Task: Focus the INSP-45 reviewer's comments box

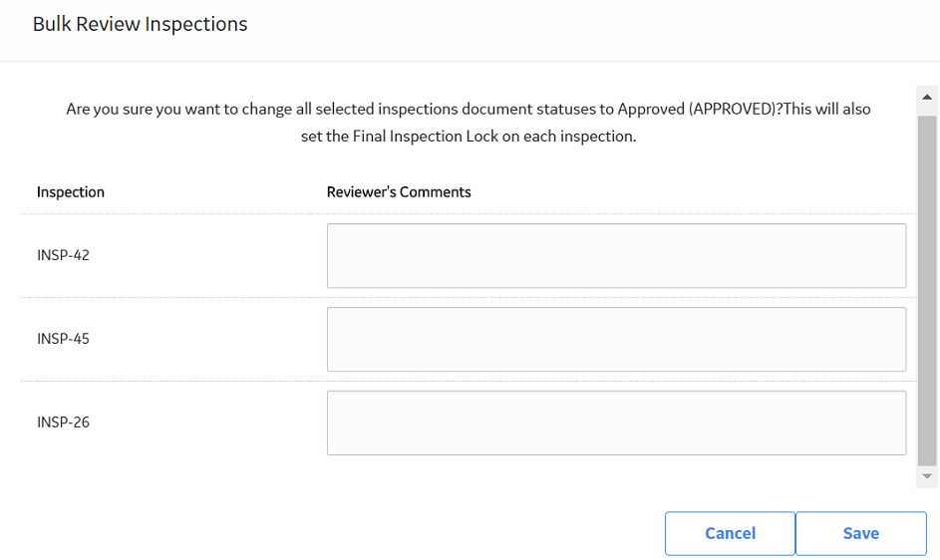Action: pos(616,340)
